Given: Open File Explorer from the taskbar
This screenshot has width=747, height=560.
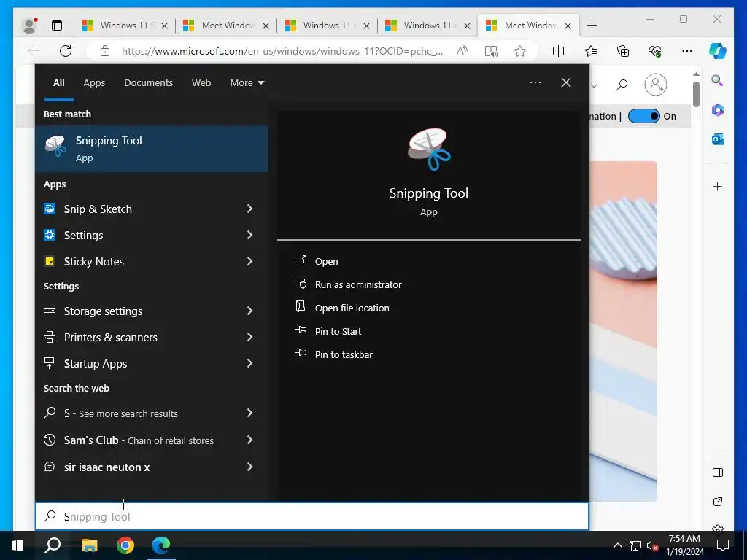Looking at the screenshot, I should pos(89,545).
